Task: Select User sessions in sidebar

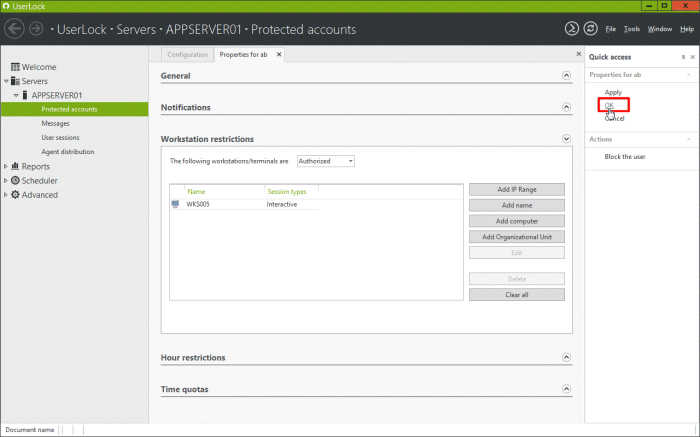Action: [x=60, y=137]
